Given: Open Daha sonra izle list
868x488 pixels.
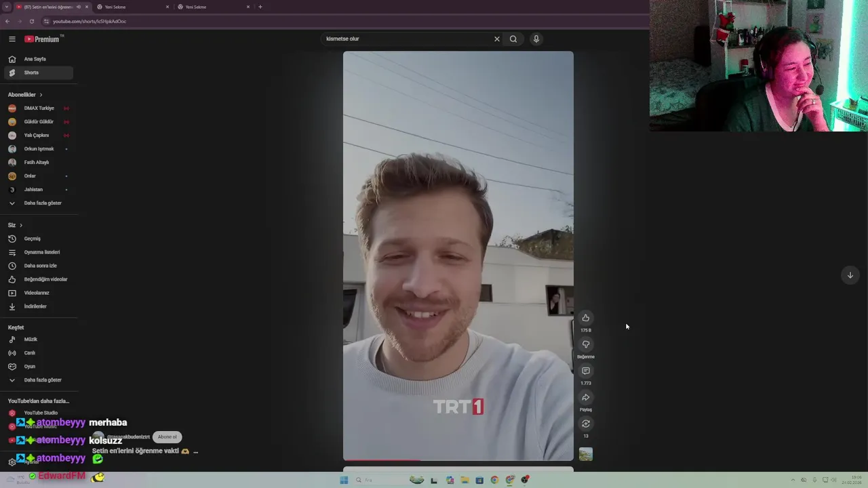Looking at the screenshot, I should tap(38, 266).
